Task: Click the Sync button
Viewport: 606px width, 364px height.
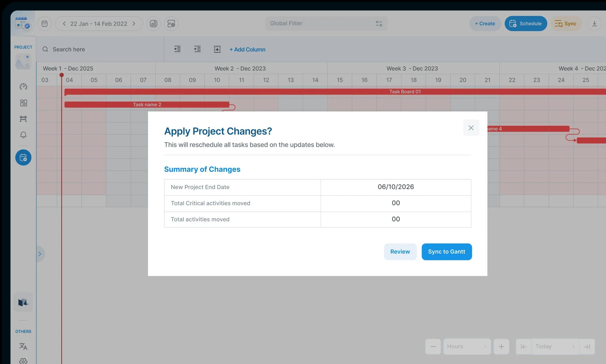Action: 566,23
